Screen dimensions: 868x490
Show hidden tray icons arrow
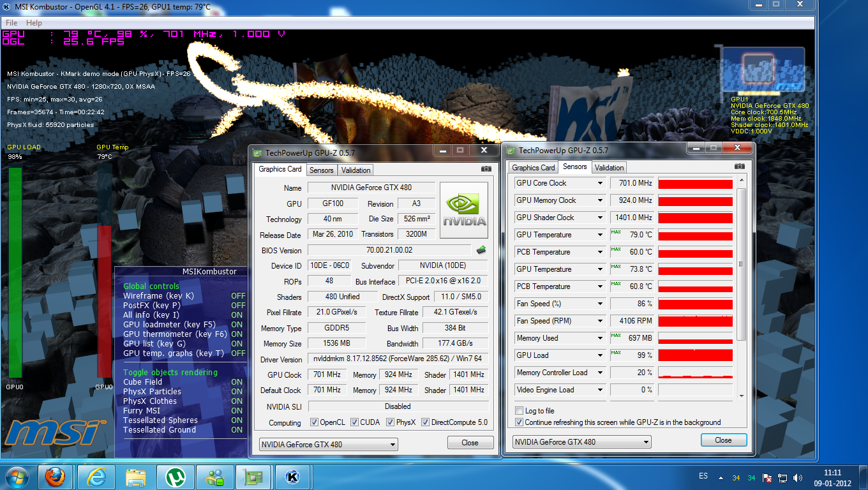click(721, 477)
